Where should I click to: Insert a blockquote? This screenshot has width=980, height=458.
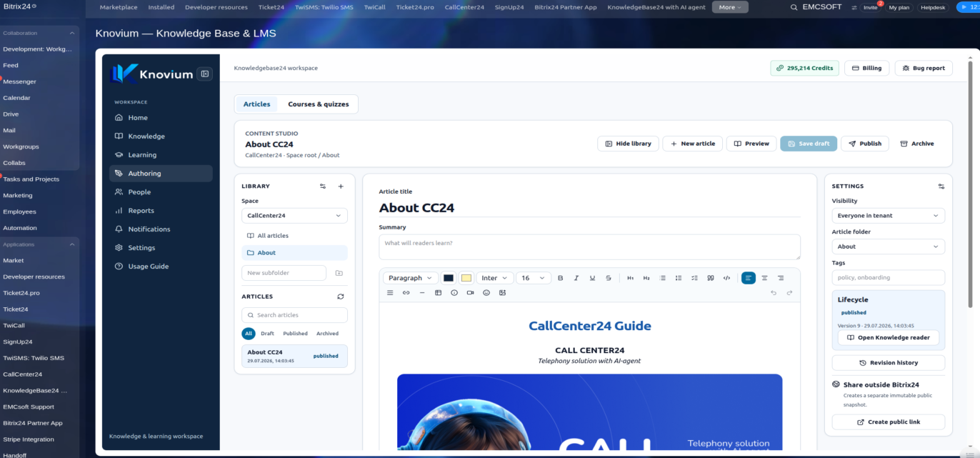click(711, 278)
